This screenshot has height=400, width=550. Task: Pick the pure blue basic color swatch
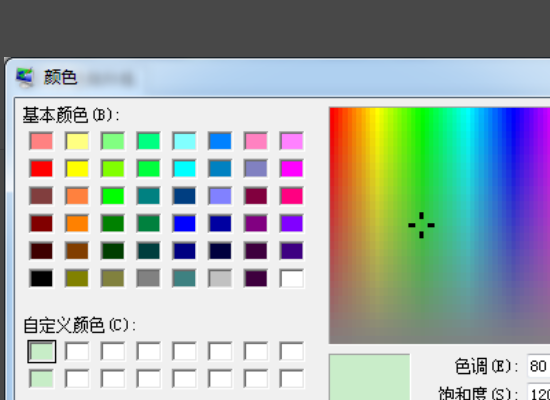185,224
